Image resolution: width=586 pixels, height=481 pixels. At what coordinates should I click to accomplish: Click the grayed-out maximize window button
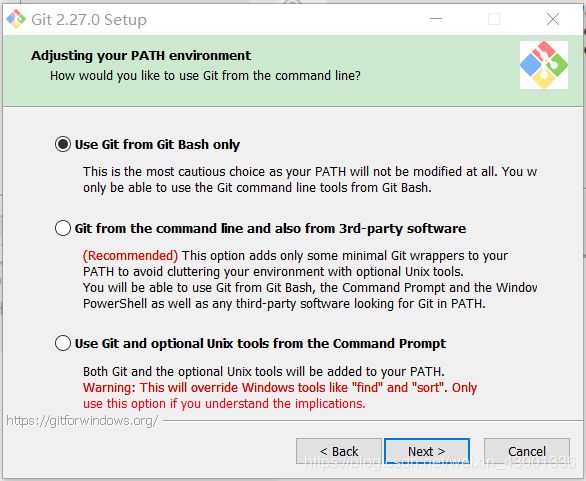tap(494, 19)
